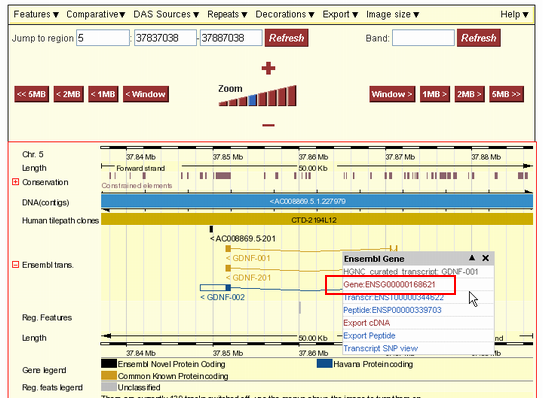Collapse the Ensembl trans. track
Screen dimensions: 543x398
point(15,265)
